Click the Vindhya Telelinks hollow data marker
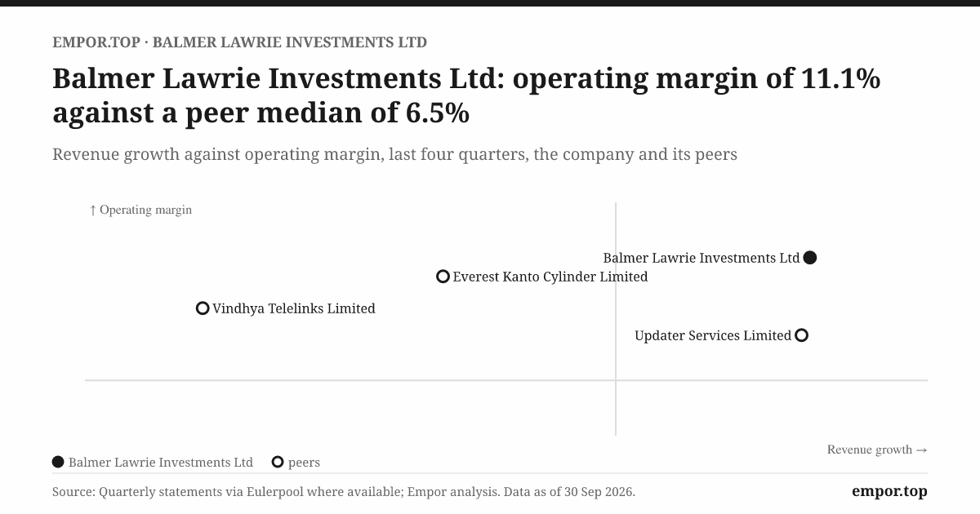980x514 pixels. [203, 308]
